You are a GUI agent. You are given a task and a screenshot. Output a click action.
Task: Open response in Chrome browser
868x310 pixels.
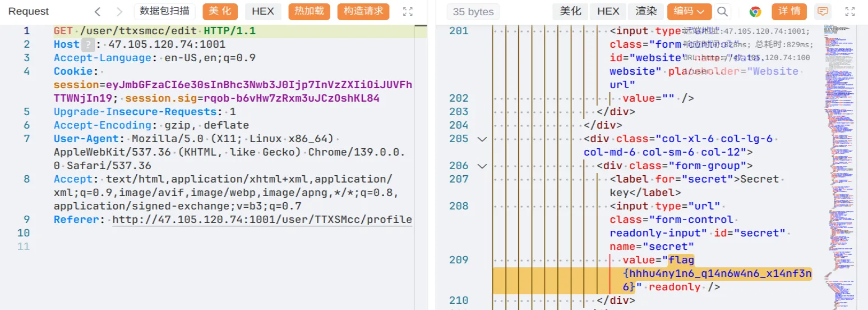point(755,12)
